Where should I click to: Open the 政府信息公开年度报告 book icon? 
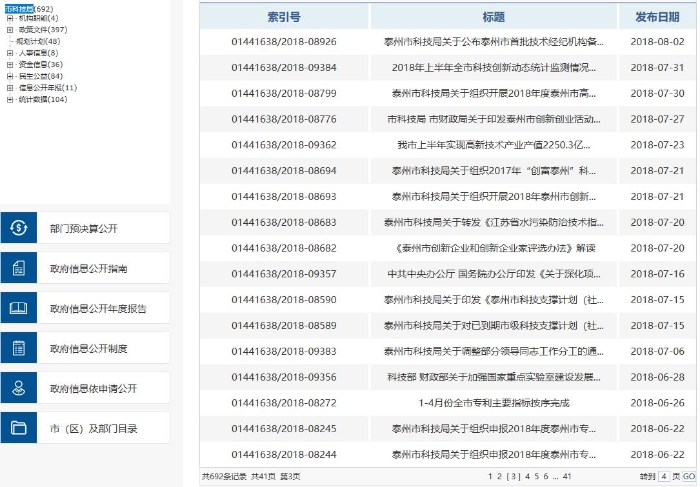pos(19,308)
